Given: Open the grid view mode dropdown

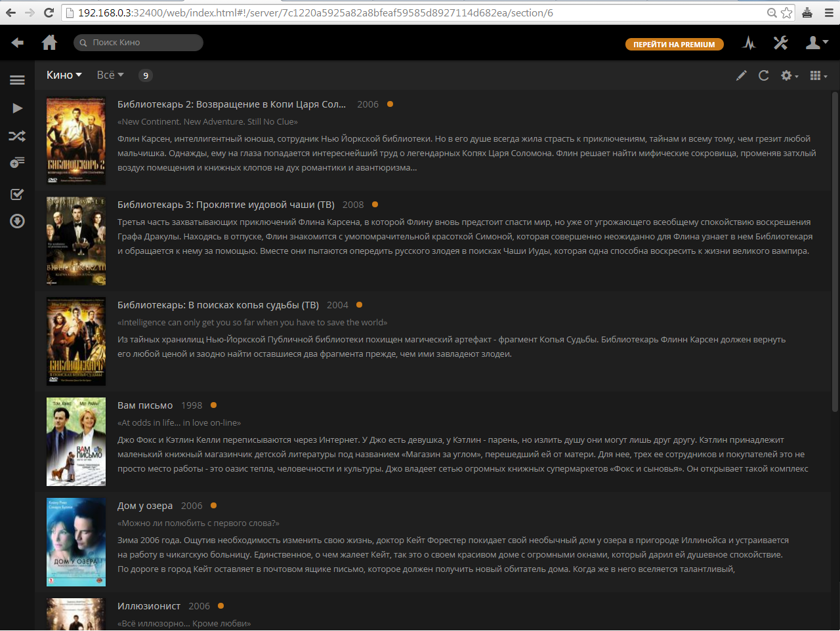Looking at the screenshot, I should pos(818,75).
